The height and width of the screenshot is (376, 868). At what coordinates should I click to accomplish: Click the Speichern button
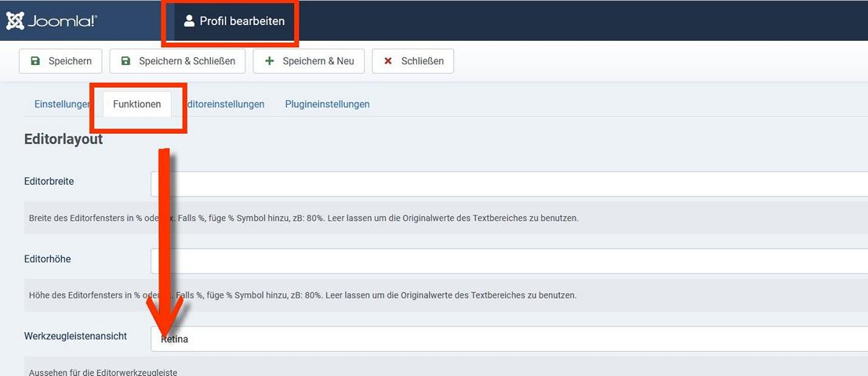[x=60, y=61]
